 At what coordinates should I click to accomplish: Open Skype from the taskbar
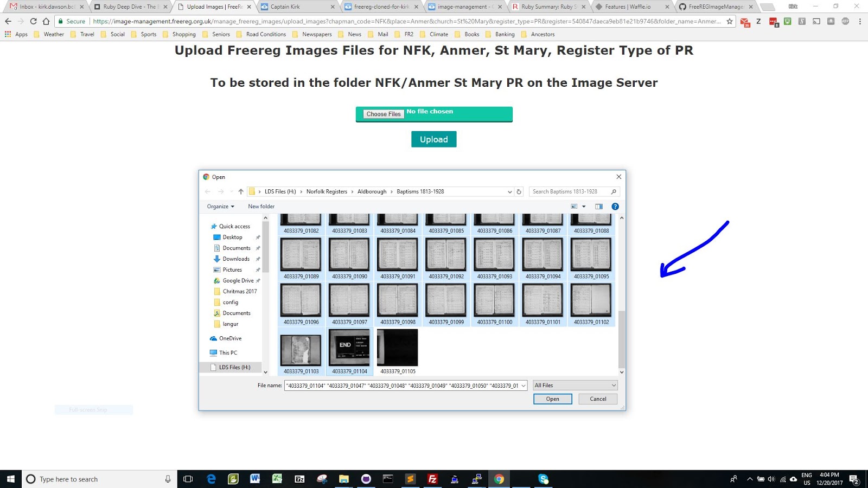(x=543, y=479)
